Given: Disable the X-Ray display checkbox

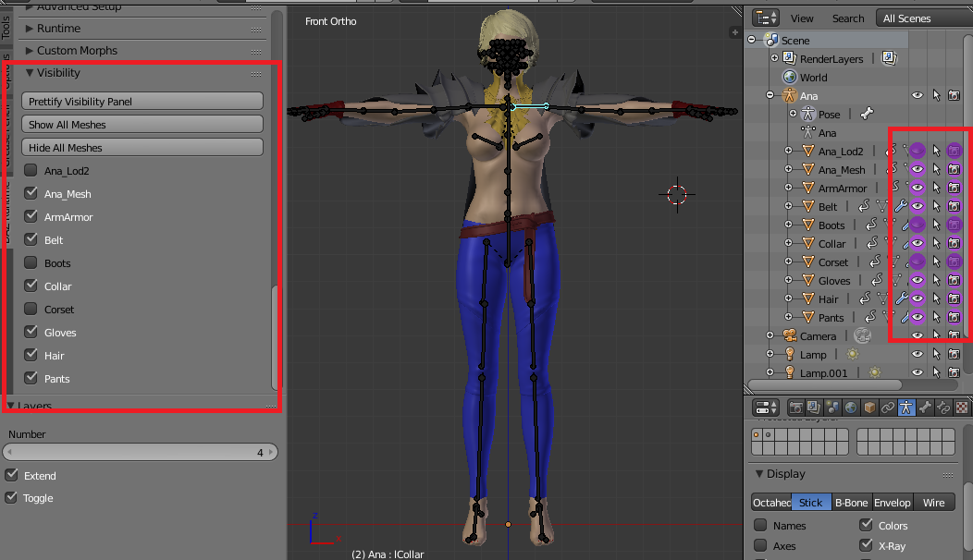Looking at the screenshot, I should [866, 545].
